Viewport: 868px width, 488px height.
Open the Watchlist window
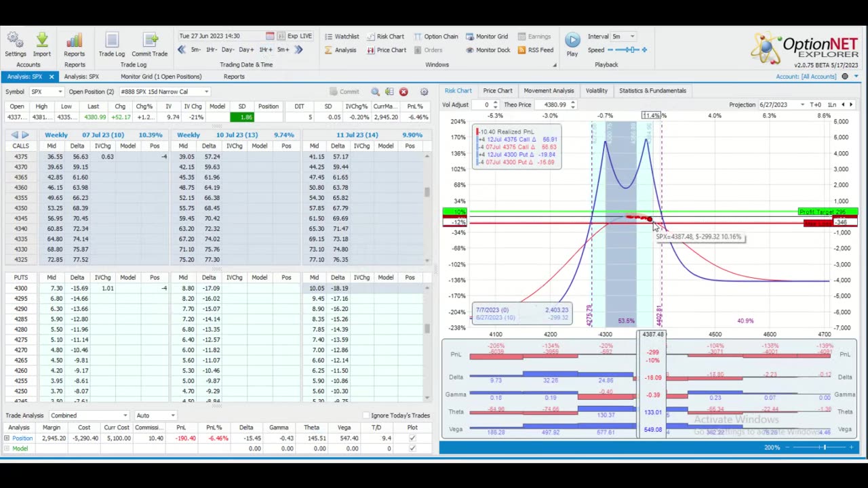(341, 37)
